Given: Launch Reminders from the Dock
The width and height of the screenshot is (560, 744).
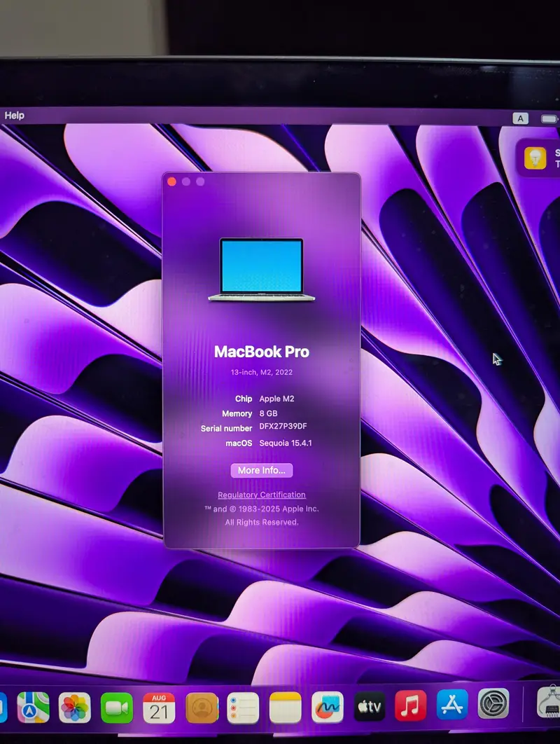Looking at the screenshot, I should (243, 707).
